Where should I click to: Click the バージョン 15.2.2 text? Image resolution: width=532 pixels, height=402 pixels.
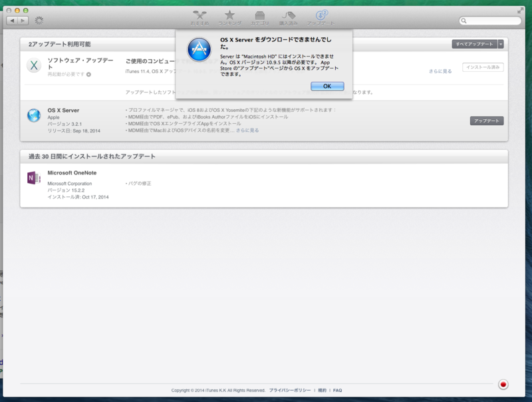coord(66,190)
